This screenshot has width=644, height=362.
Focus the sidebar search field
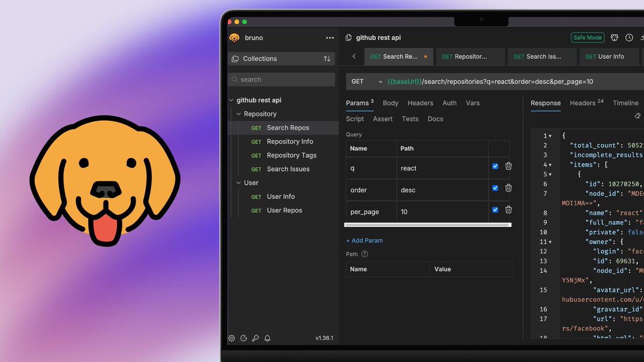point(282,79)
